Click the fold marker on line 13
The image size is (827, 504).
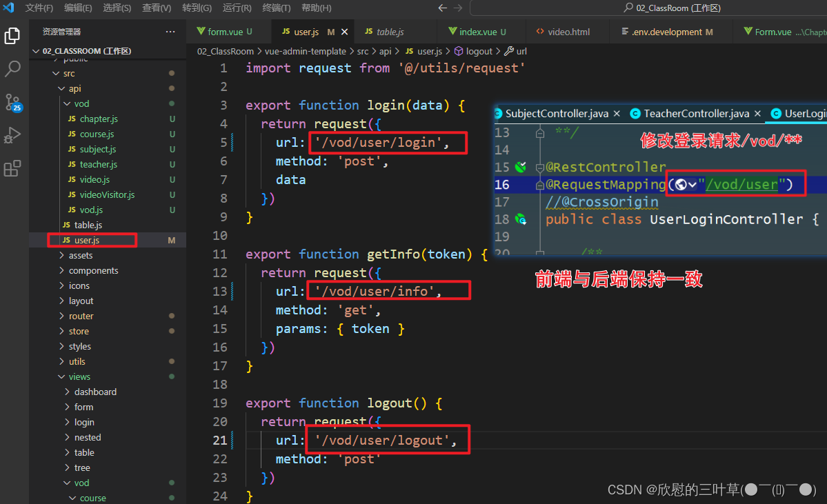point(539,133)
